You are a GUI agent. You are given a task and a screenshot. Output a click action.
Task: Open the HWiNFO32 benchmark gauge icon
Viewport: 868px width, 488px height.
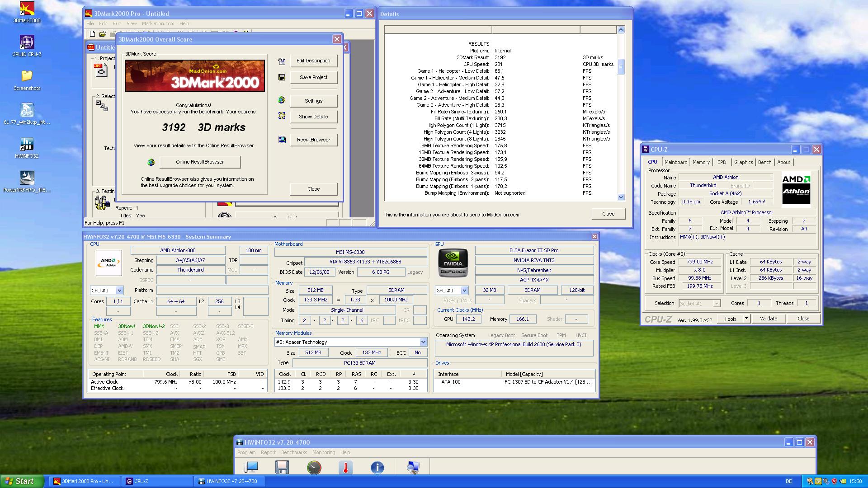point(314,467)
